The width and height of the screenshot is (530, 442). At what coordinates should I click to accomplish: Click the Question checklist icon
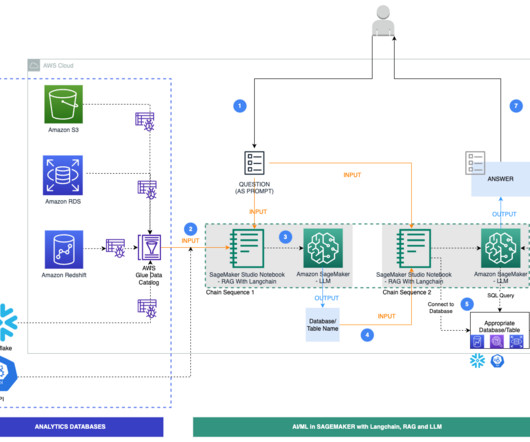(254, 163)
